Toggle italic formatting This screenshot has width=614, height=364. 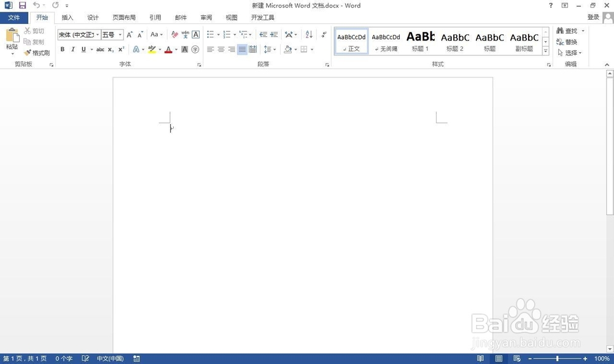pyautogui.click(x=73, y=49)
